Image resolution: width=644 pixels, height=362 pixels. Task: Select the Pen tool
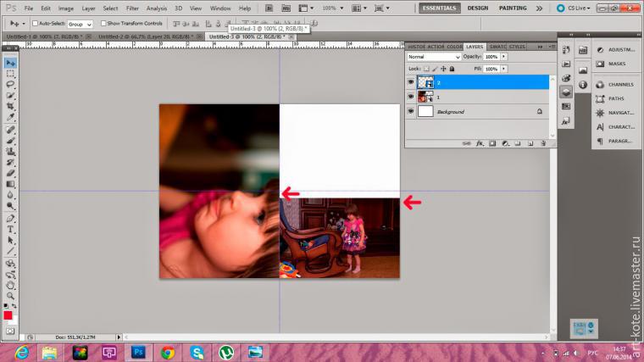[x=10, y=218]
